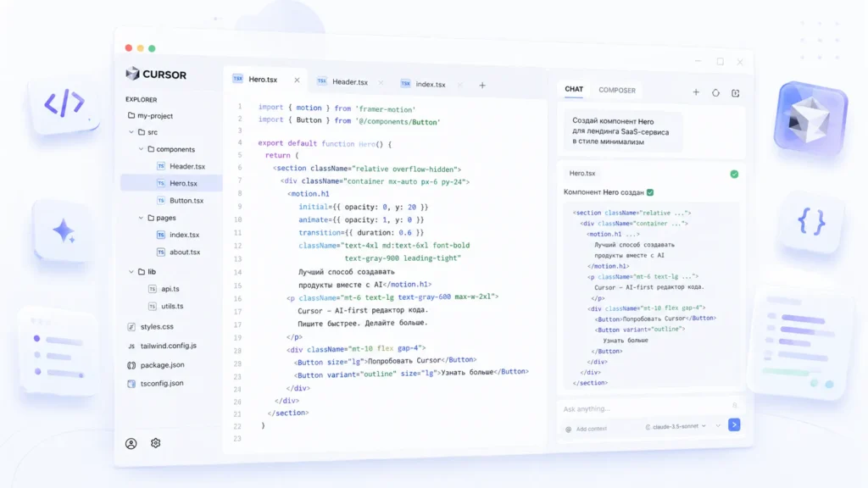The height and width of the screenshot is (488, 868).
Task: Click the styles.css file icon
Action: click(x=131, y=327)
